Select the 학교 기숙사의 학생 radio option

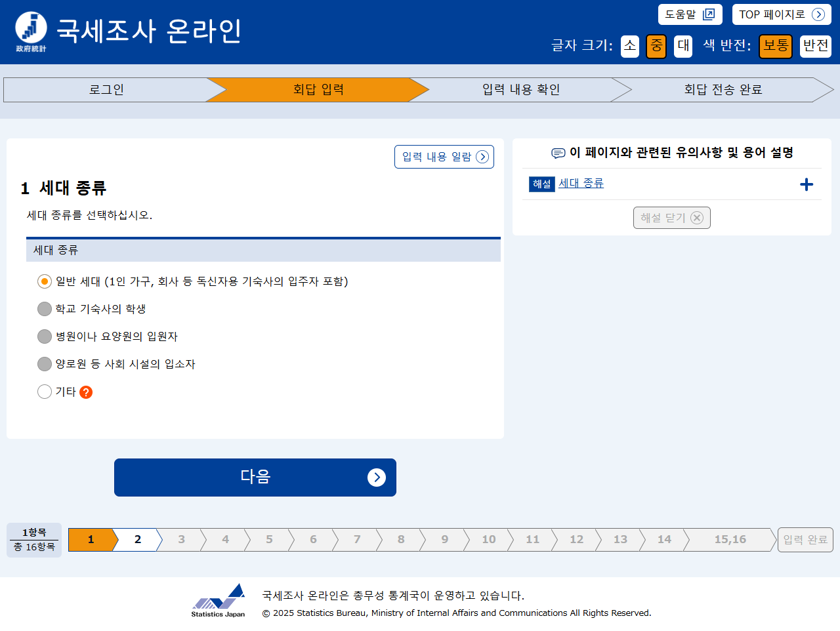click(x=45, y=309)
